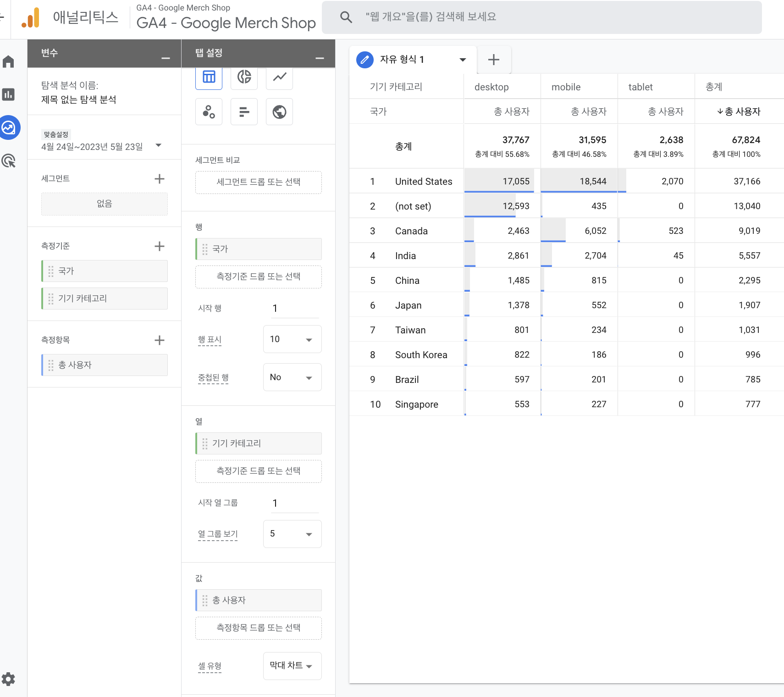
Task: Open the Explore icon in left navigation
Action: tap(9, 127)
